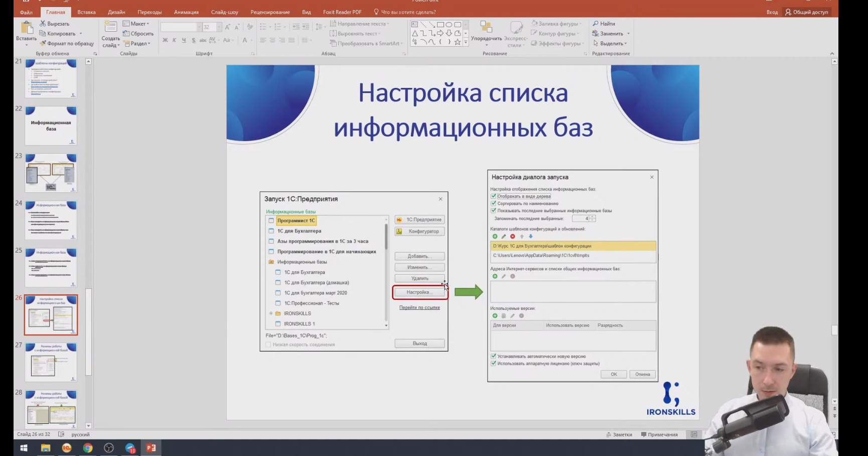Expand Заменить dropdown arrow
This screenshot has width=868, height=456.
tap(628, 34)
